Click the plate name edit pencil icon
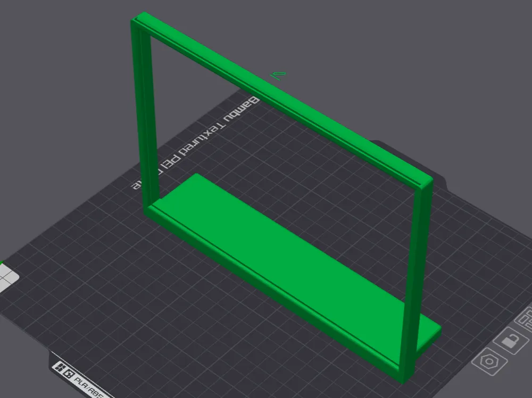This screenshot has width=532, height=398. [279, 75]
